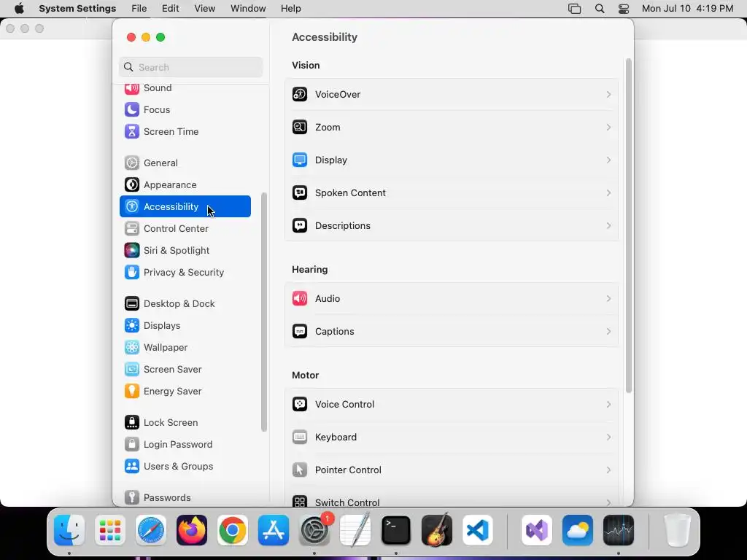Open Sound settings icon in sidebar
Image resolution: width=747 pixels, height=560 pixels.
(x=132, y=88)
